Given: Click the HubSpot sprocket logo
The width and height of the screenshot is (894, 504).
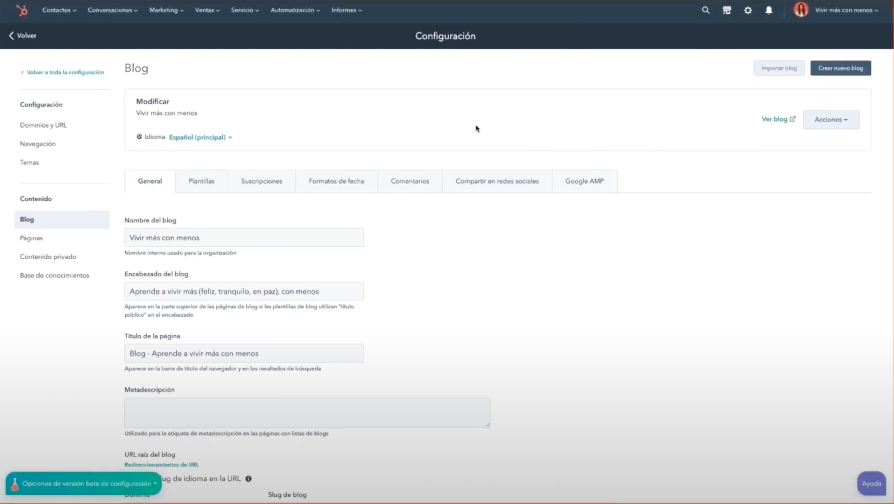Looking at the screenshot, I should point(22,10).
